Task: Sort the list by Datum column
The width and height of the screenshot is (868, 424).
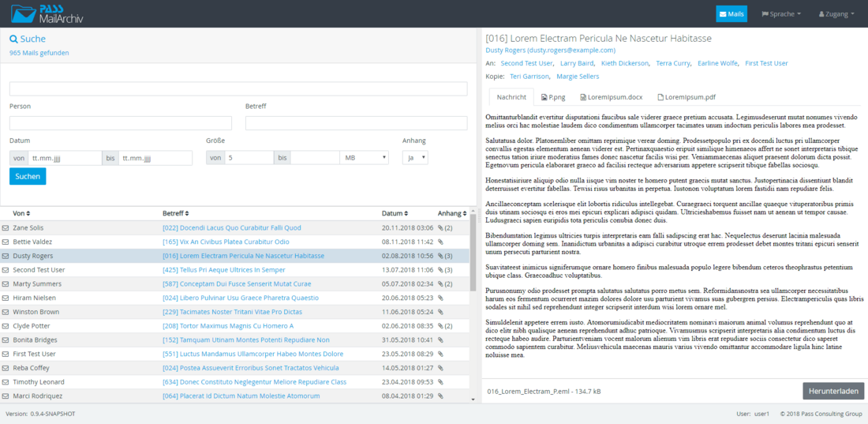Action: click(x=395, y=213)
